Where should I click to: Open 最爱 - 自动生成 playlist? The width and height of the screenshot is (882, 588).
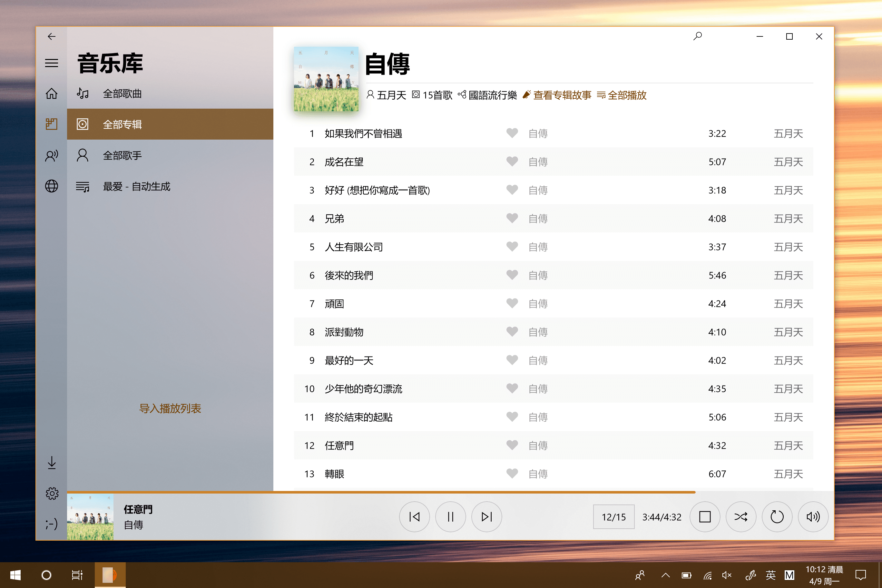point(170,186)
